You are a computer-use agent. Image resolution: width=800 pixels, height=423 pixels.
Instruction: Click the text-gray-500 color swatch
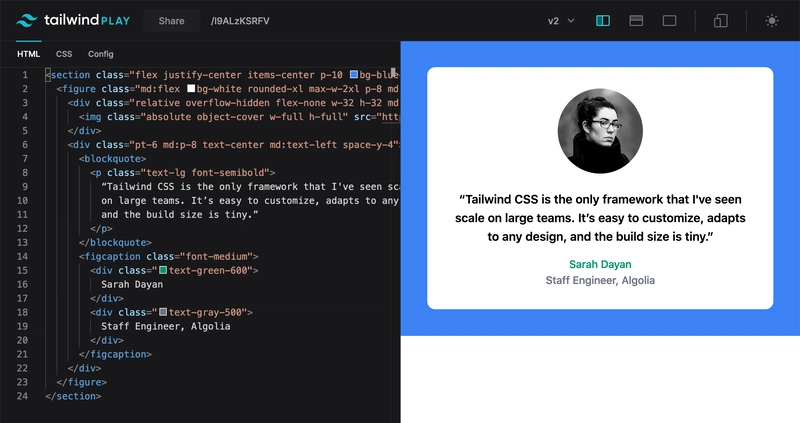point(163,313)
